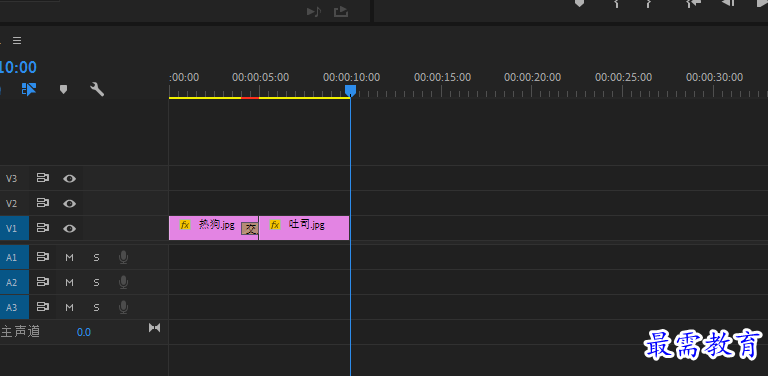
Task: Click the dimmed play-audio note icon
Action: coord(314,11)
